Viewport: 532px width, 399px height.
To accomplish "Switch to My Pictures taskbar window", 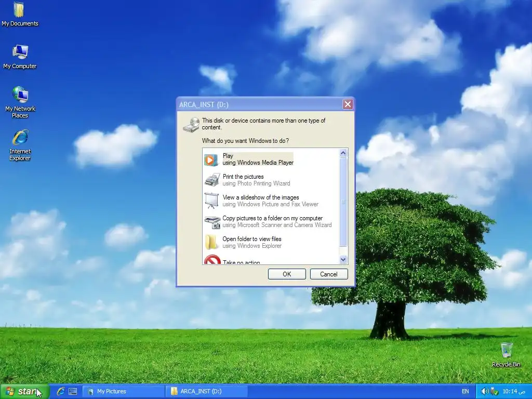I will [124, 391].
